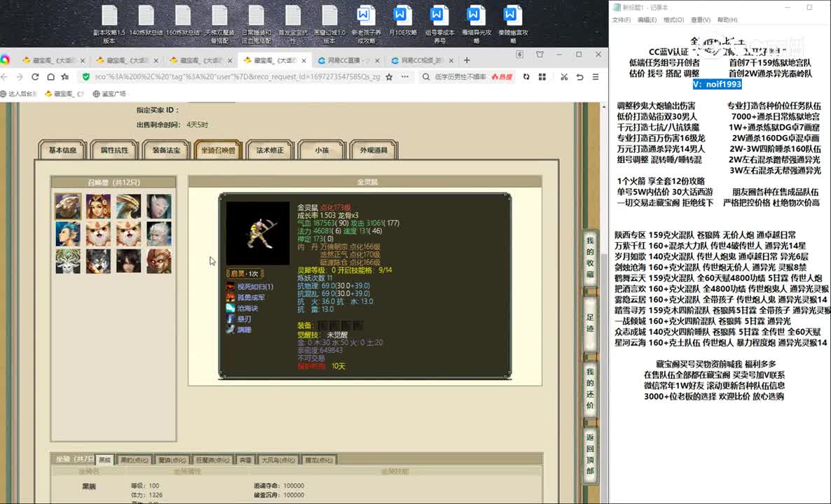Select the second white fox portrait

coord(129,234)
